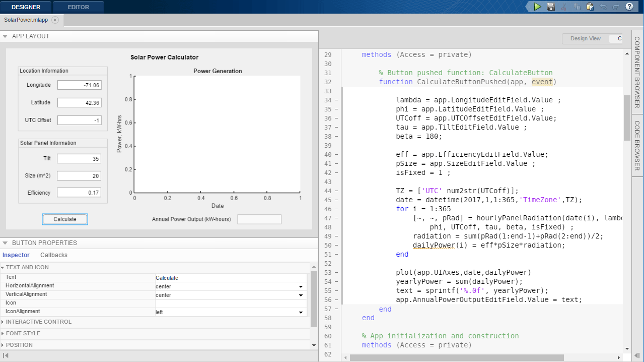
Task: Switch to Design View
Action: (585, 38)
